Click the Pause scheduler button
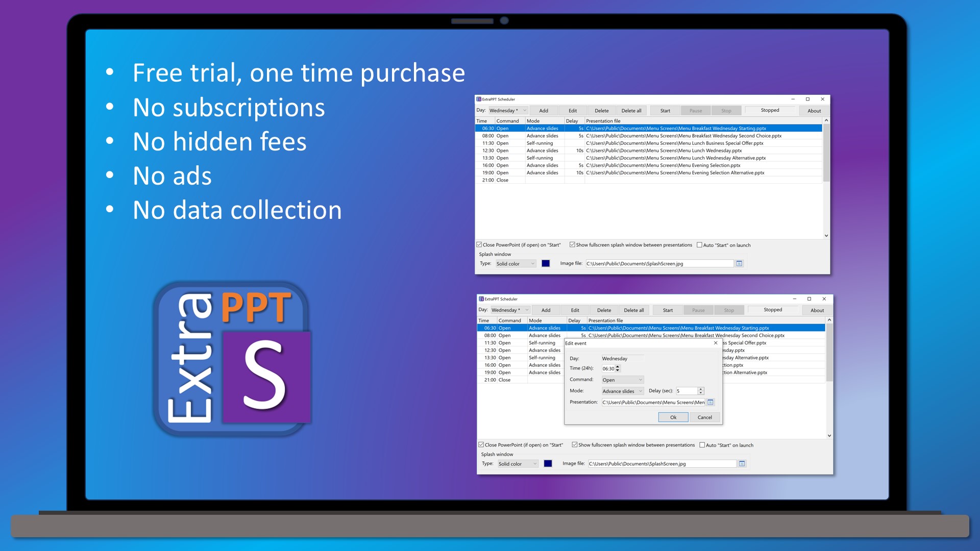The height and width of the screenshot is (551, 980). tap(695, 110)
